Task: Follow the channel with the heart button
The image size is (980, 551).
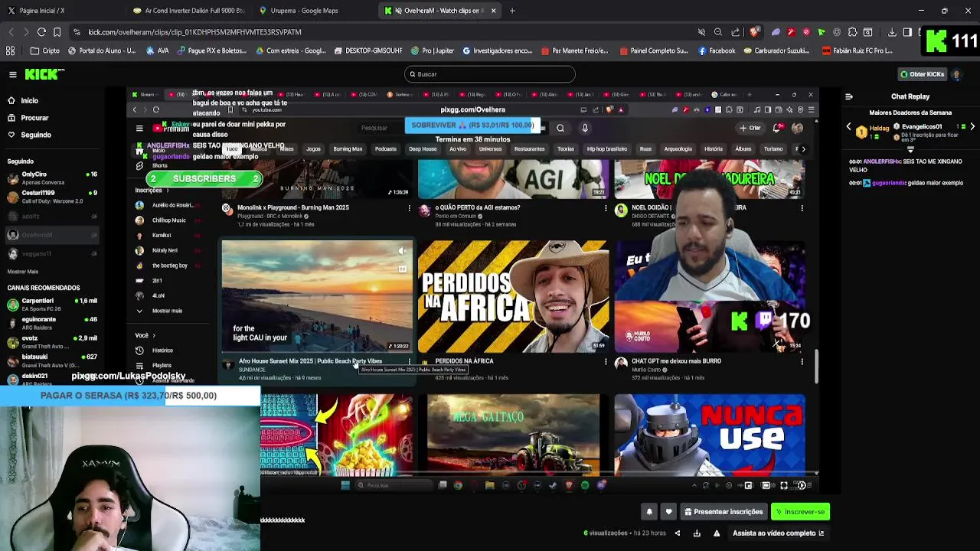Action: click(668, 512)
